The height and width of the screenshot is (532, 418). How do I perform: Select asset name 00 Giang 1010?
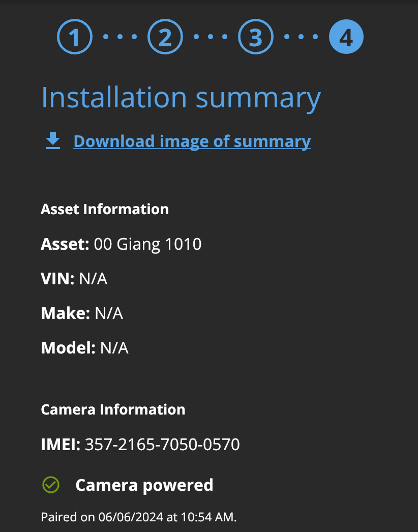[147, 244]
